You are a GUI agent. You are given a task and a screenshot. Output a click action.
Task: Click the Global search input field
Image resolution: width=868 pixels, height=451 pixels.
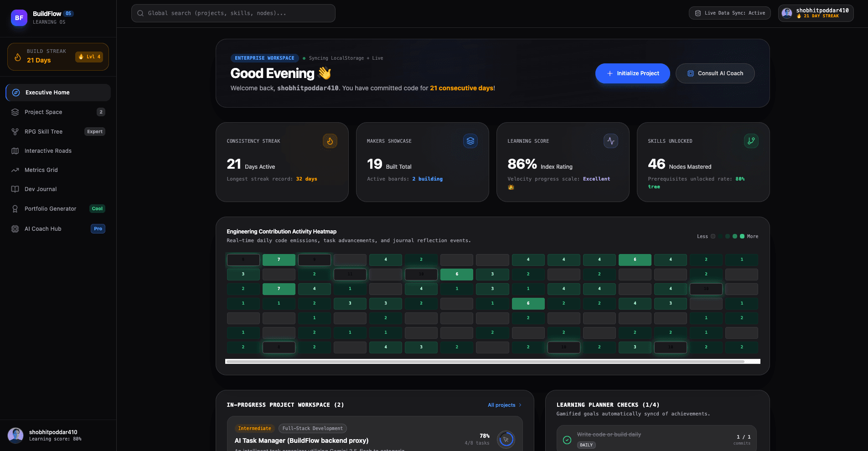click(233, 13)
